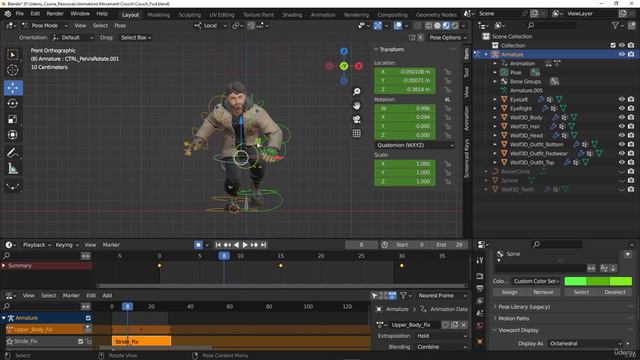Click Location X value field
The image size is (640, 360).
pos(405,72)
